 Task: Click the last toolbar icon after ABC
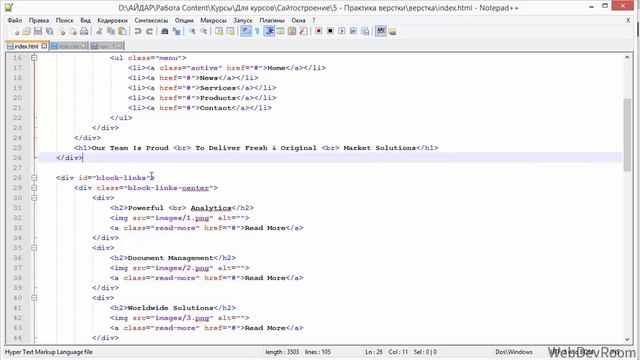pyautogui.click(x=392, y=31)
